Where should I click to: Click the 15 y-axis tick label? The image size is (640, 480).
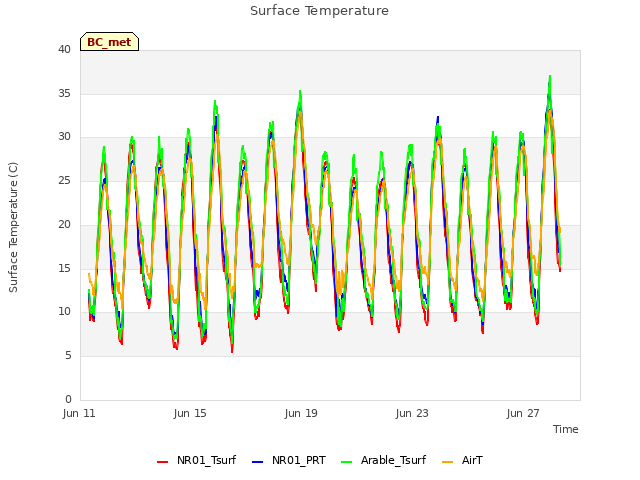pyautogui.click(x=64, y=268)
